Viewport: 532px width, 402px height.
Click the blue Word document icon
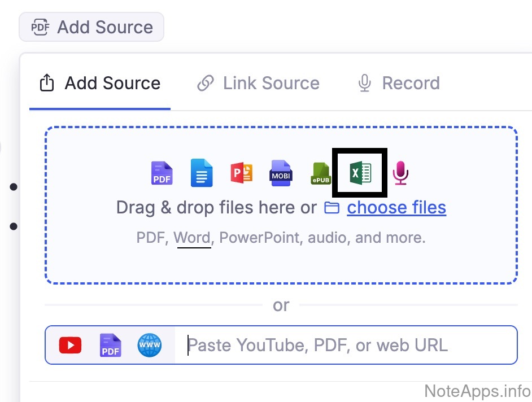202,173
